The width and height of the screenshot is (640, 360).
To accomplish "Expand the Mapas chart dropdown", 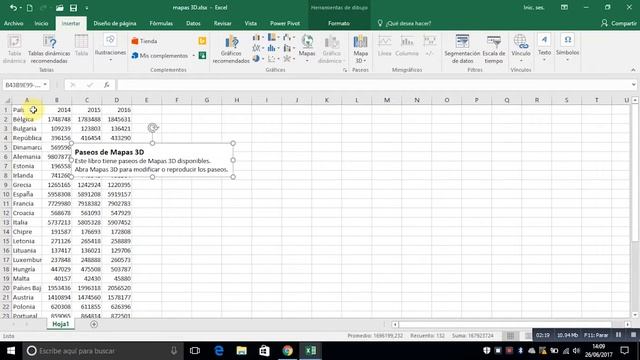I will point(307,61).
